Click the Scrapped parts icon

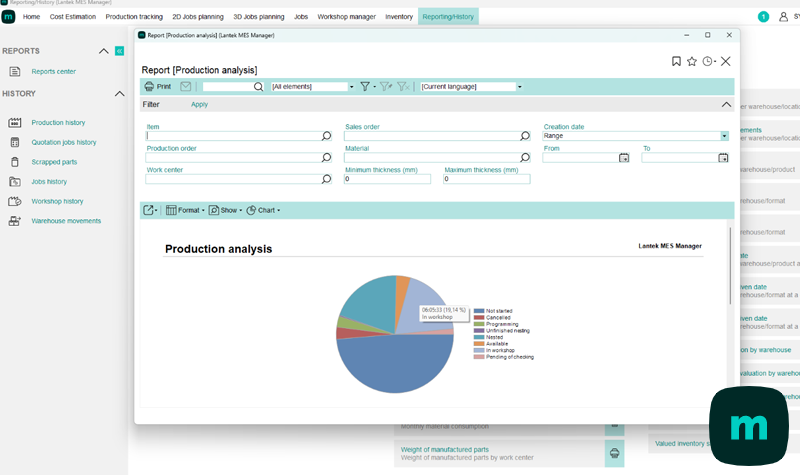click(x=15, y=162)
